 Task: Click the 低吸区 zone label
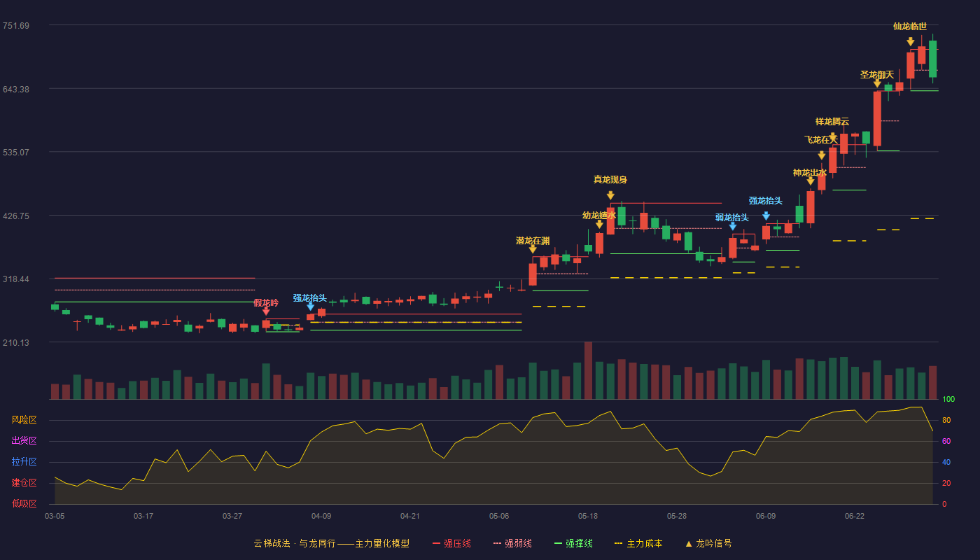point(24,503)
